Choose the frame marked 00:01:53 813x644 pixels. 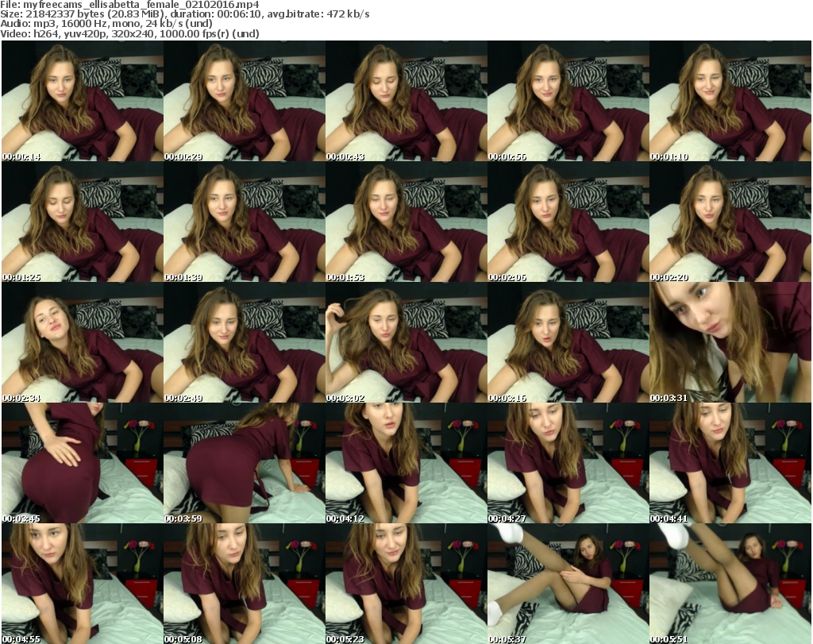[406, 222]
